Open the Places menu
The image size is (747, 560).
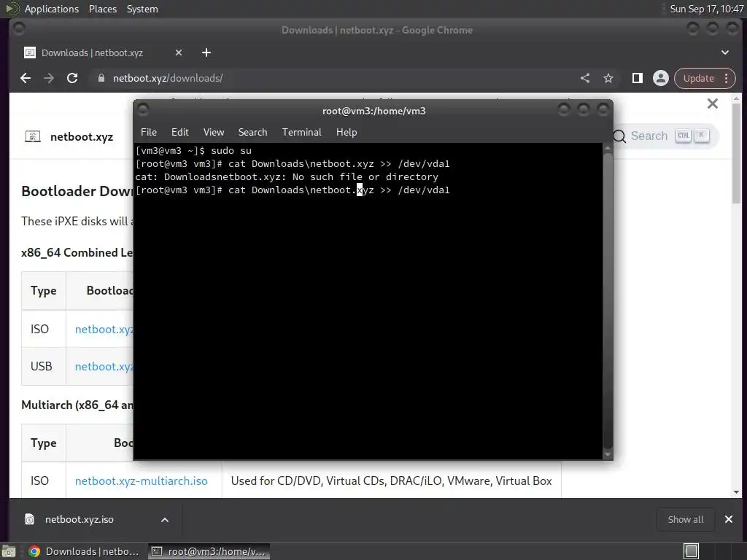[103, 9]
